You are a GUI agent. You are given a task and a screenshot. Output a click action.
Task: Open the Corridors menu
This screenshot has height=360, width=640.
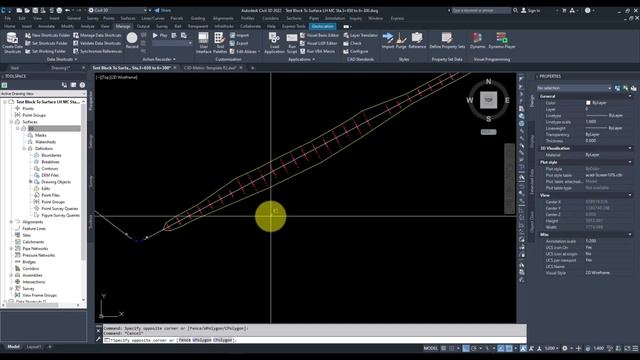[x=270, y=18]
